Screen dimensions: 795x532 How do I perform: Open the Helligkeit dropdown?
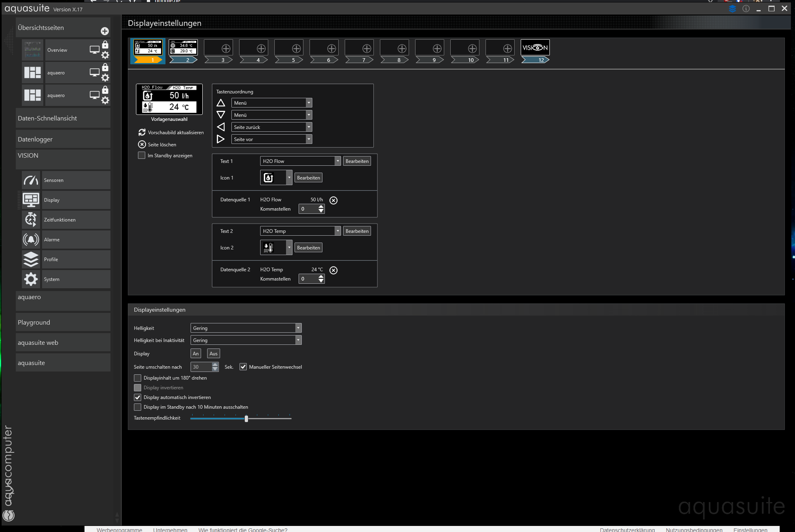point(246,328)
